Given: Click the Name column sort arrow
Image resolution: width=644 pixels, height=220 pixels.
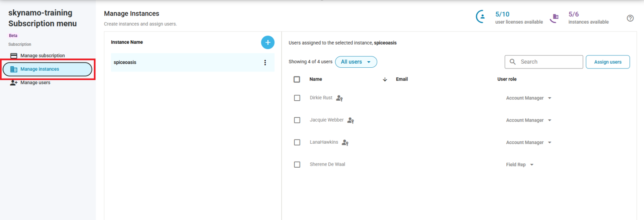Looking at the screenshot, I should [385, 79].
